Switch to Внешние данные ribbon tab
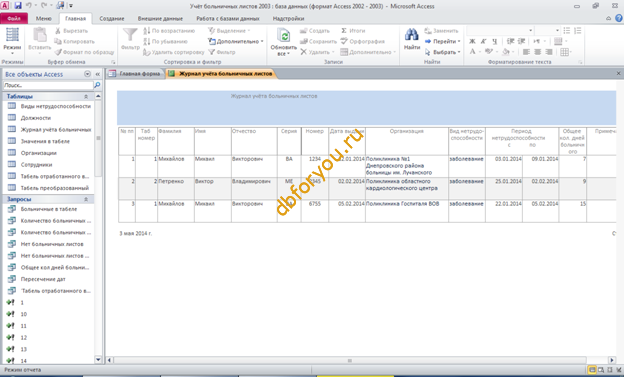The image size is (624, 377). [x=160, y=18]
